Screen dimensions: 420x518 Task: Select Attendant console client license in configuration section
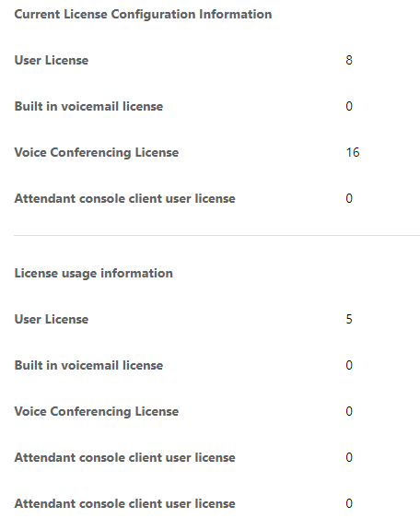click(125, 198)
